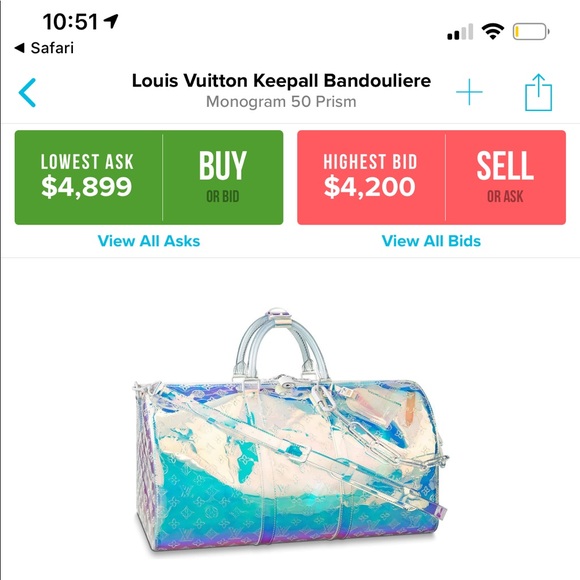Tap the Lowest Ask $4,899 panel

pos(88,177)
